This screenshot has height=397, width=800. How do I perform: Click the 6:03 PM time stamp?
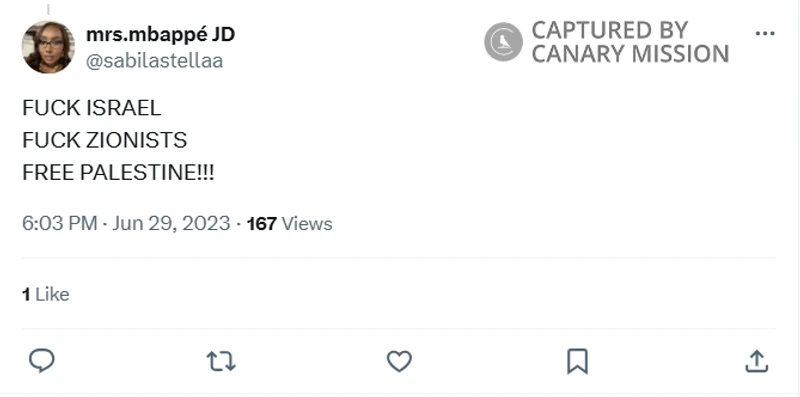pos(59,224)
